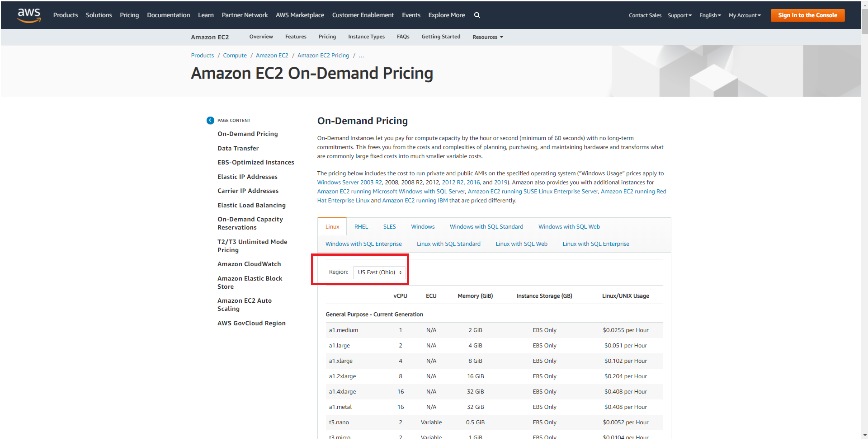868x441 pixels.
Task: Open the Events menu
Action: [411, 15]
